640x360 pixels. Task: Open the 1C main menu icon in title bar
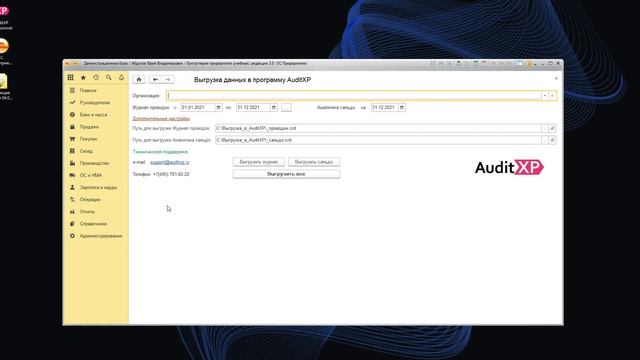68,64
